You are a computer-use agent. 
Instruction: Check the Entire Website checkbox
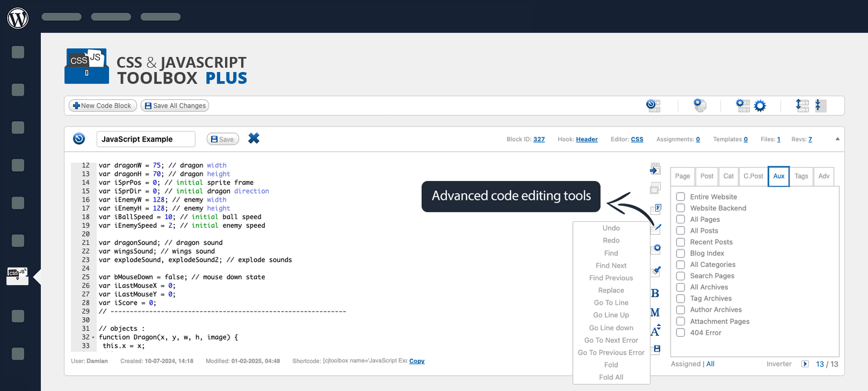click(680, 196)
